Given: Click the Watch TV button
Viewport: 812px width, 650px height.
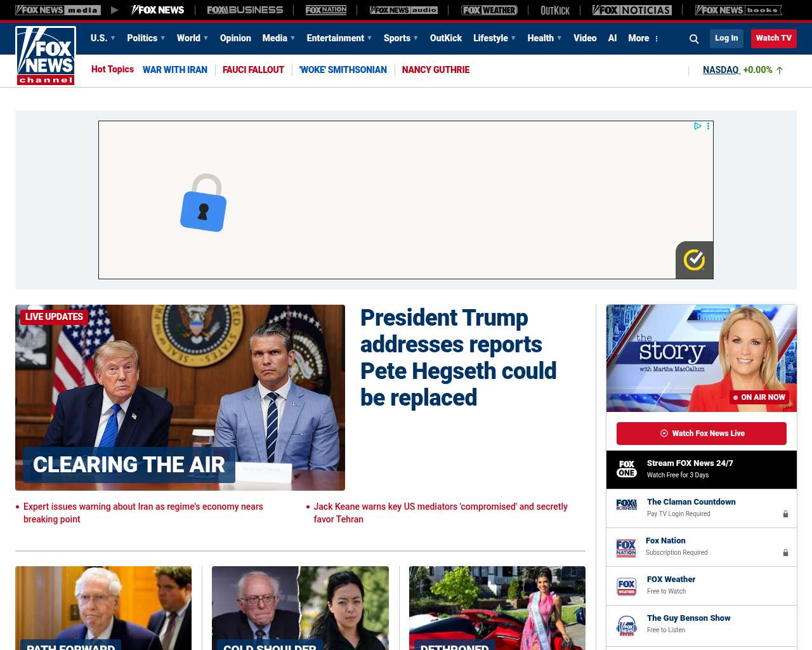Looking at the screenshot, I should 774,38.
